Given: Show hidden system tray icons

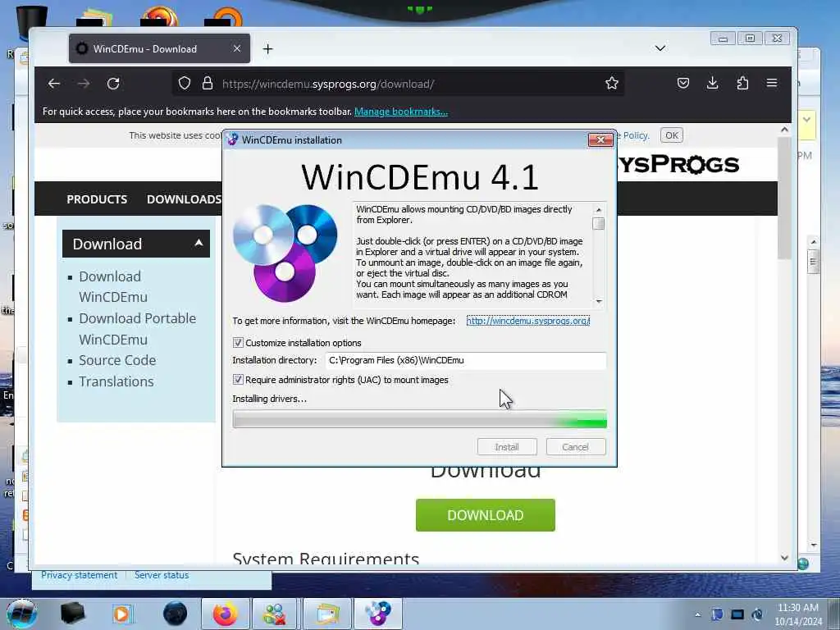Looking at the screenshot, I should [697, 614].
